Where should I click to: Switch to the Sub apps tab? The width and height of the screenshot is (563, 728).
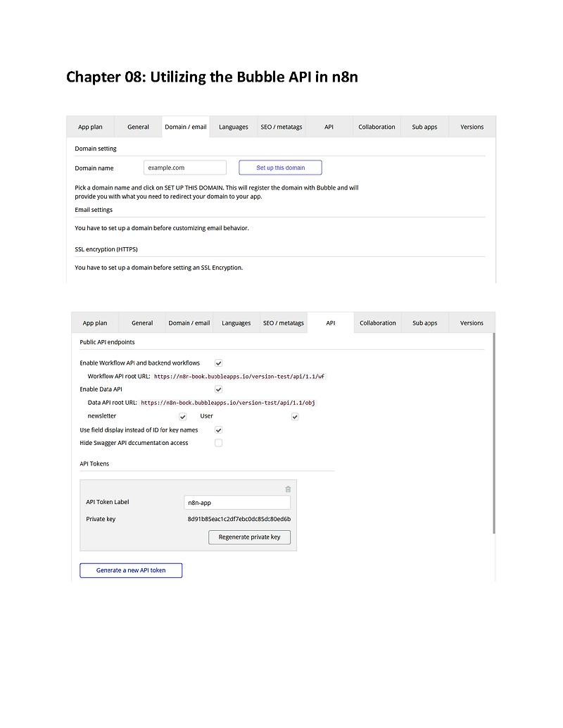click(424, 322)
